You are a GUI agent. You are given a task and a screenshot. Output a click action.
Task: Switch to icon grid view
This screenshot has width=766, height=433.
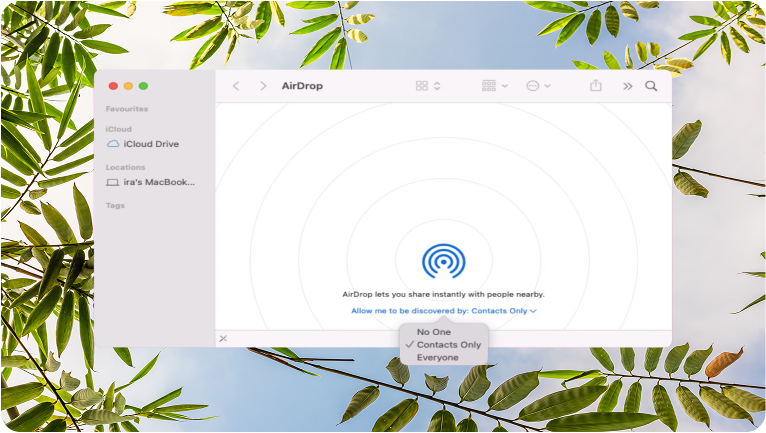[x=422, y=86]
